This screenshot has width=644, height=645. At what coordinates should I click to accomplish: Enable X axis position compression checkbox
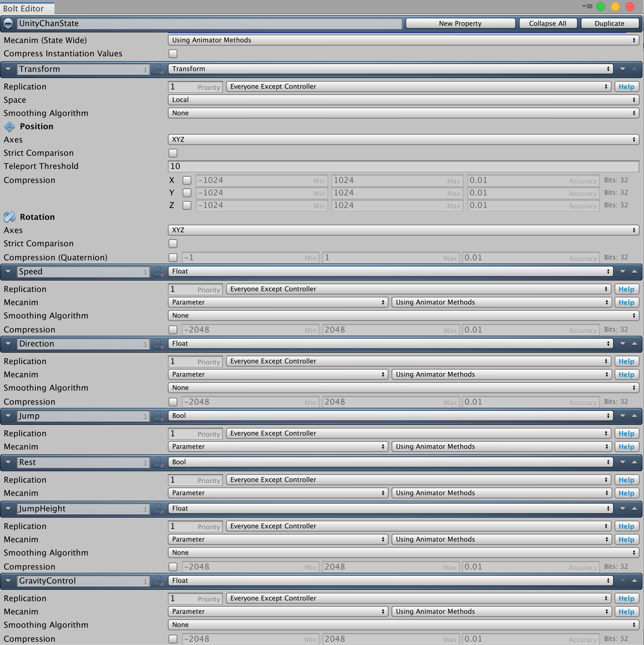pos(187,180)
